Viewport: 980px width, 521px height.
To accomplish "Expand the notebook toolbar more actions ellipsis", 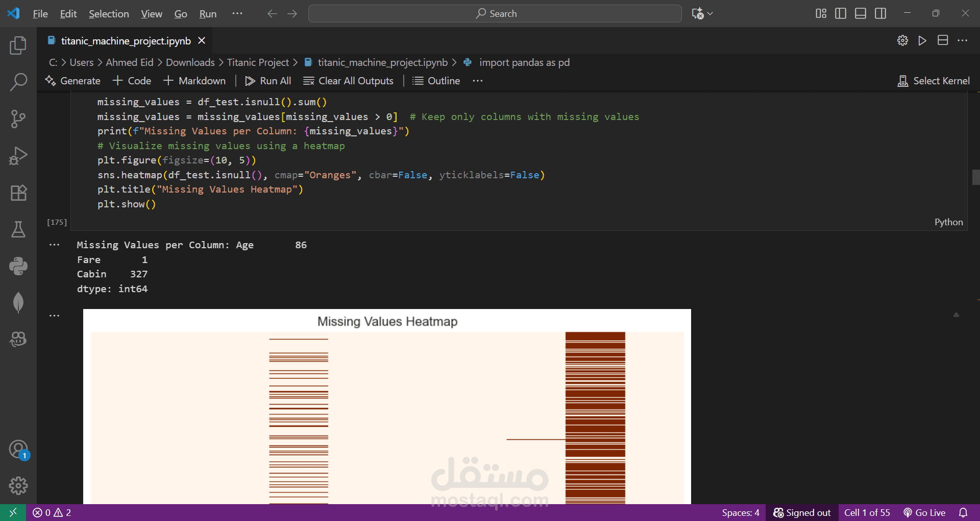I will (x=478, y=81).
